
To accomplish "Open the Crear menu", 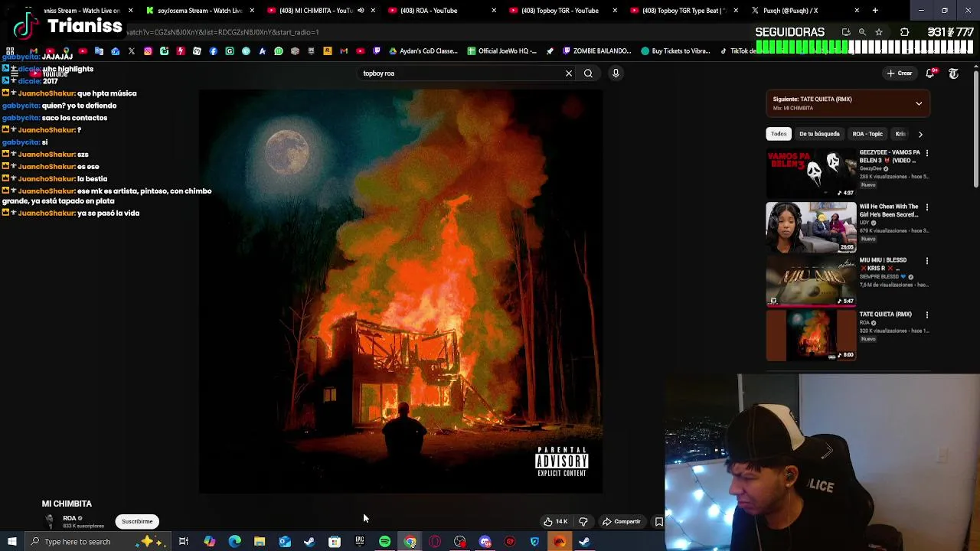I will click(900, 73).
